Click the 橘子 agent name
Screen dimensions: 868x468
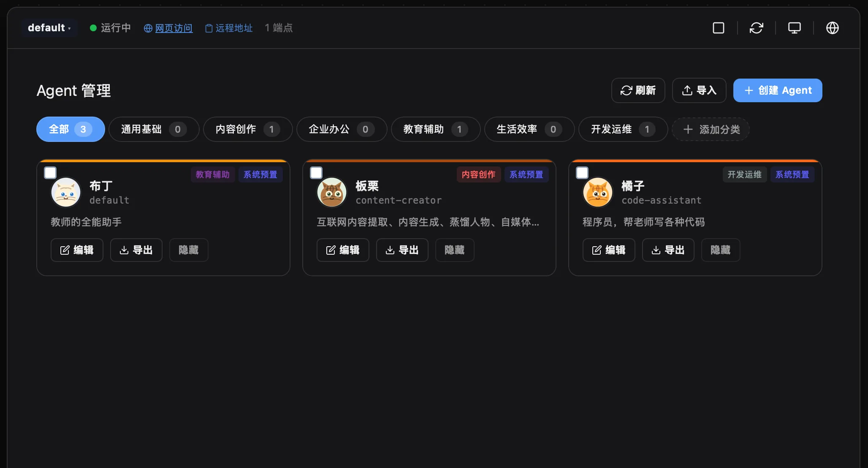point(633,186)
